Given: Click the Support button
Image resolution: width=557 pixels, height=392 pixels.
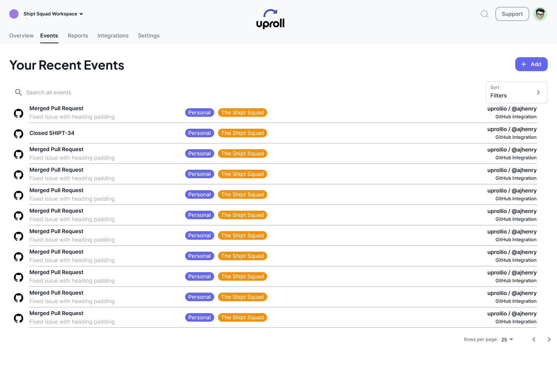Looking at the screenshot, I should (512, 14).
